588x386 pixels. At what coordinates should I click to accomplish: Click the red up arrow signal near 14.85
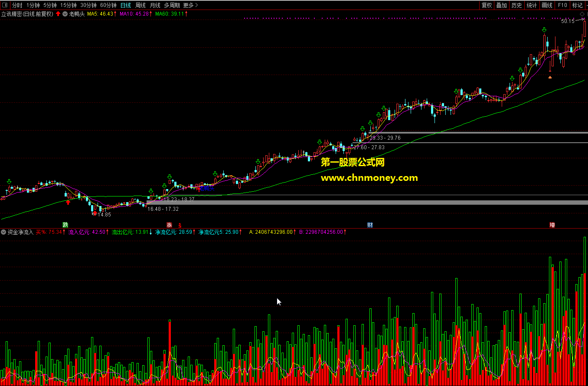95,213
